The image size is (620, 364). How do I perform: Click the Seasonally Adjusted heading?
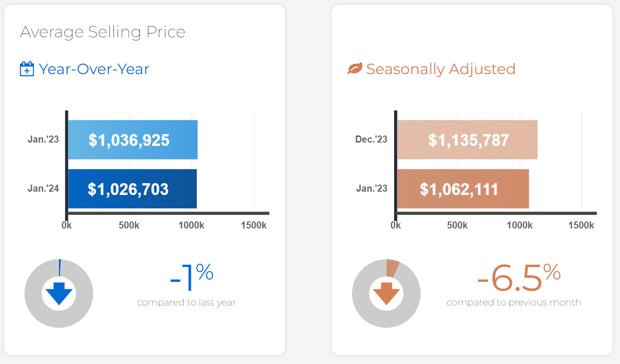coord(441,69)
